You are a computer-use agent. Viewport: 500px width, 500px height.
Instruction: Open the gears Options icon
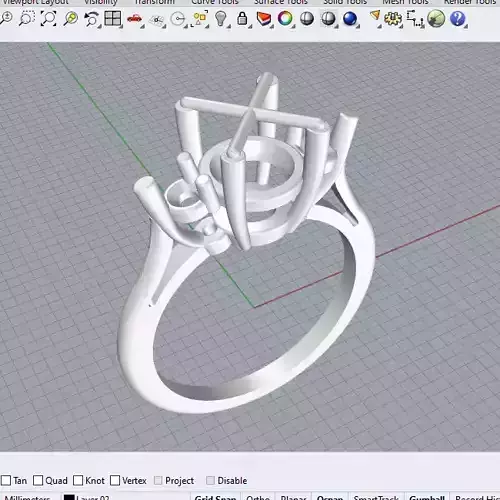(393, 19)
